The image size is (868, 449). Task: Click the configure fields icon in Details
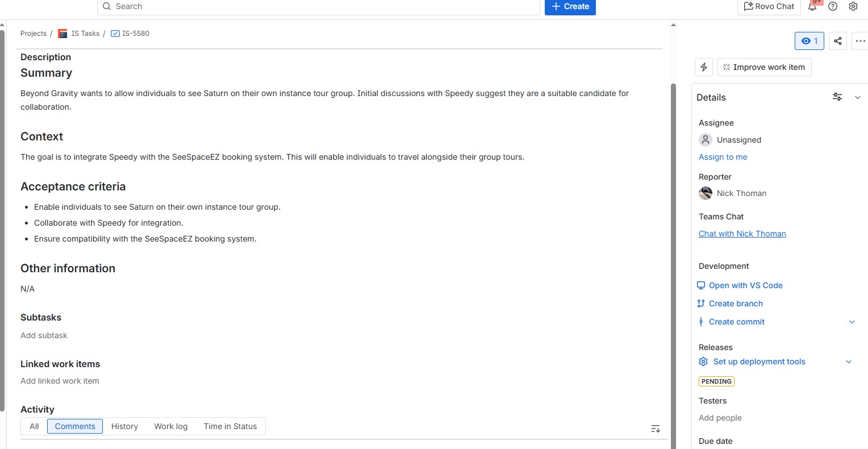coord(837,97)
